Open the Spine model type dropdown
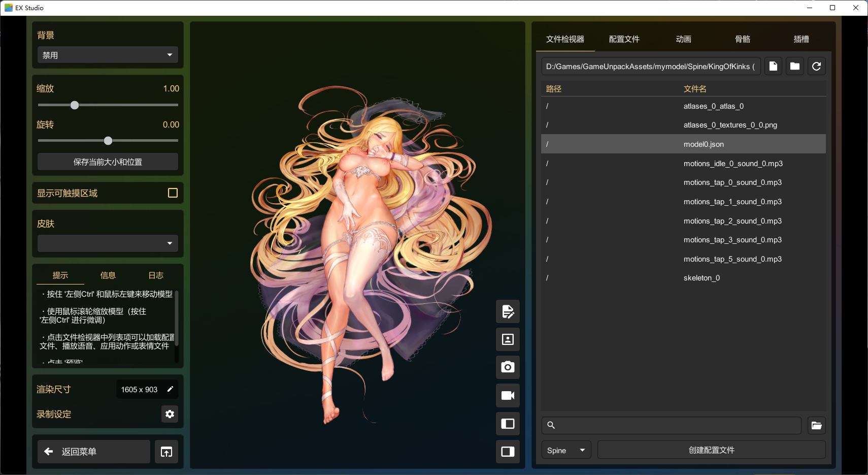Screen dimensions: 868x475 point(566,450)
